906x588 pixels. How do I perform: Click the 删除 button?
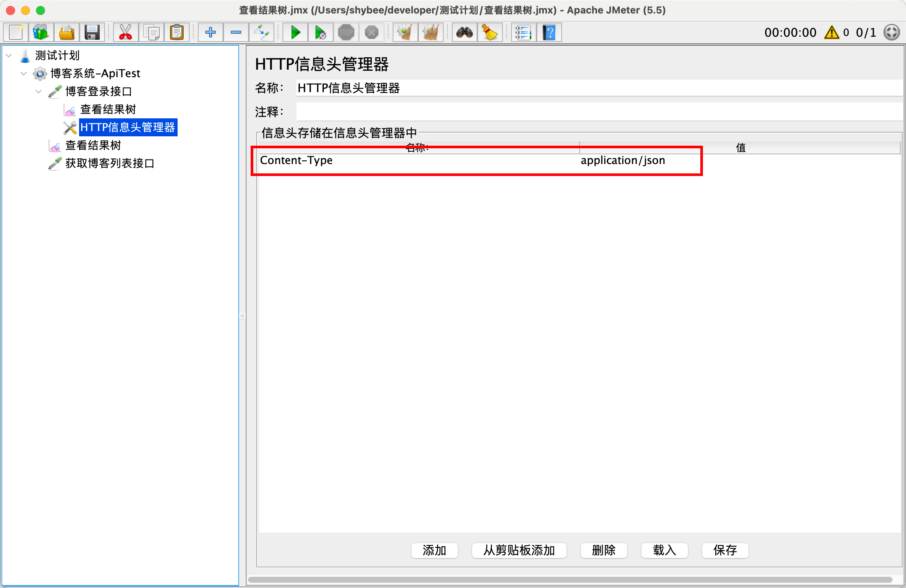pos(604,550)
